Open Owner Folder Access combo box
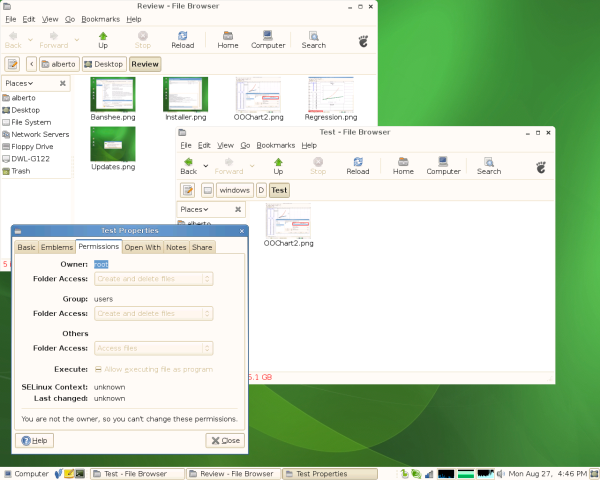The height and width of the screenshot is (480, 600). [154, 279]
